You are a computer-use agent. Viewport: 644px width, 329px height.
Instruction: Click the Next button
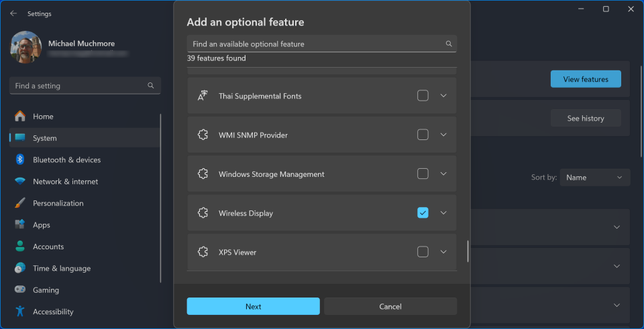click(253, 306)
